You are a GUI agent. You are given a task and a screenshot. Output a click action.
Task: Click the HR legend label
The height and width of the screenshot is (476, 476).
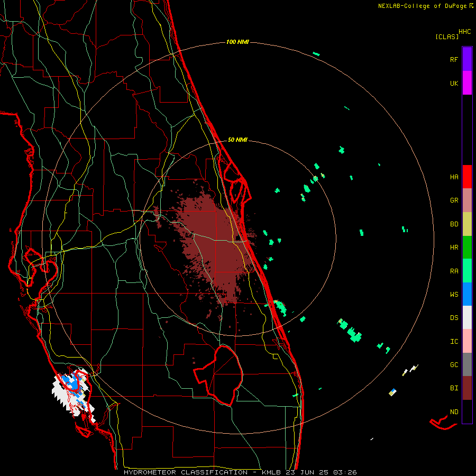click(454, 248)
